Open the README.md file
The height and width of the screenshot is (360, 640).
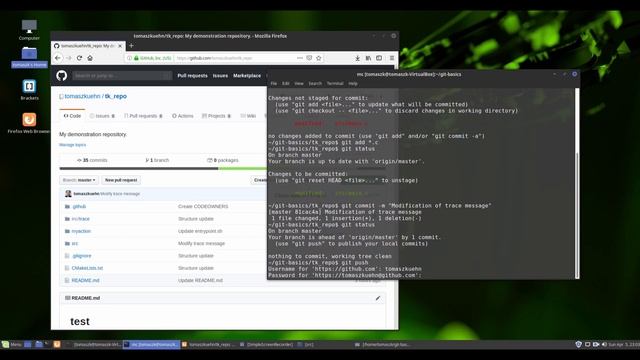85,280
